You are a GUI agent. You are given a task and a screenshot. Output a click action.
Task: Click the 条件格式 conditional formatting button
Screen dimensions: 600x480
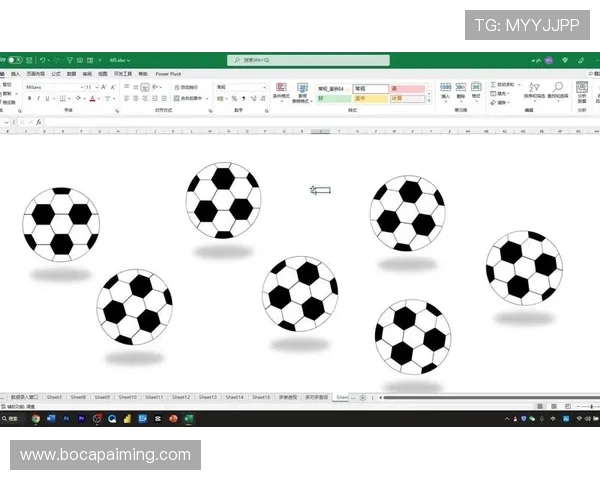coord(281,91)
